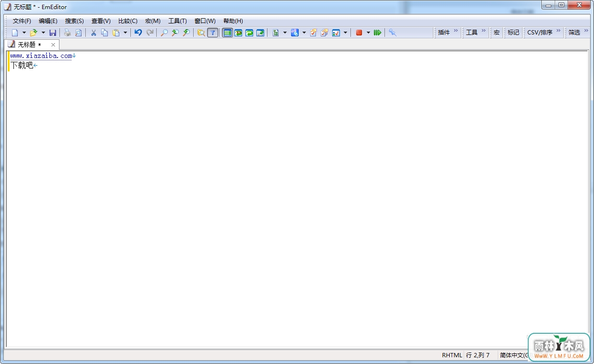This screenshot has height=364, width=594.
Task: Open Print Preview from the toolbar
Action: click(x=78, y=33)
